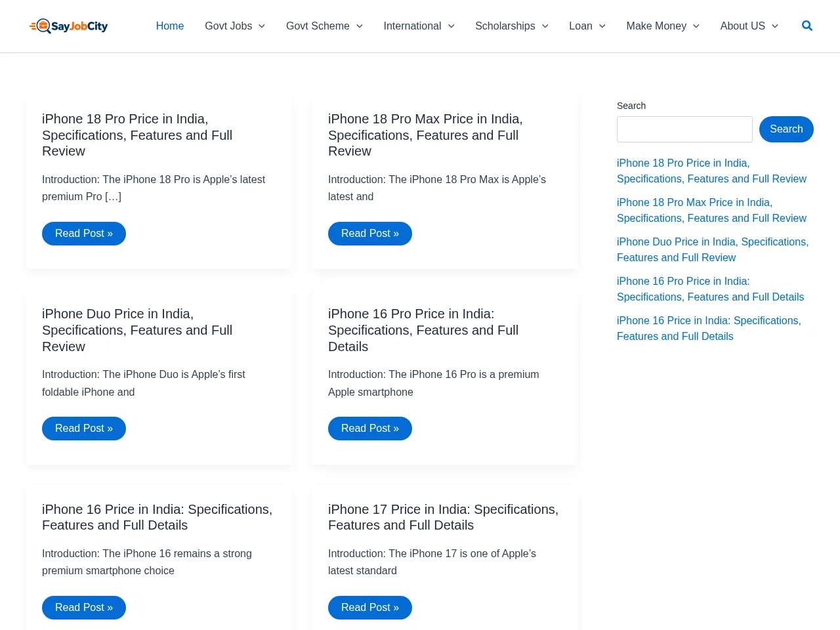The width and height of the screenshot is (840, 630).
Task: Open iPhone 16 Price article title
Action: point(157,517)
